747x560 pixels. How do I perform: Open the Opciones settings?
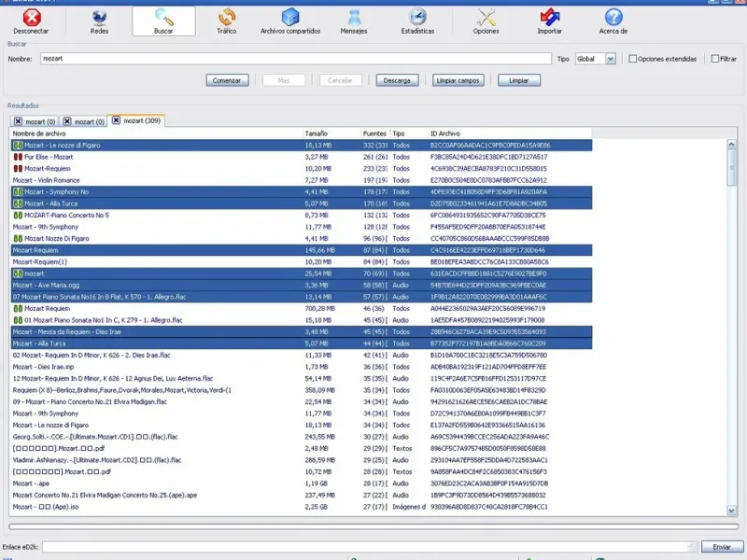point(486,21)
